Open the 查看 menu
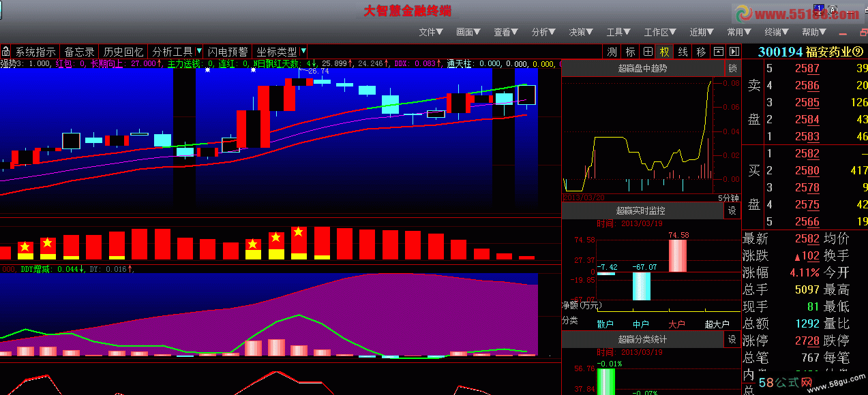This screenshot has width=868, height=395. 506,32
